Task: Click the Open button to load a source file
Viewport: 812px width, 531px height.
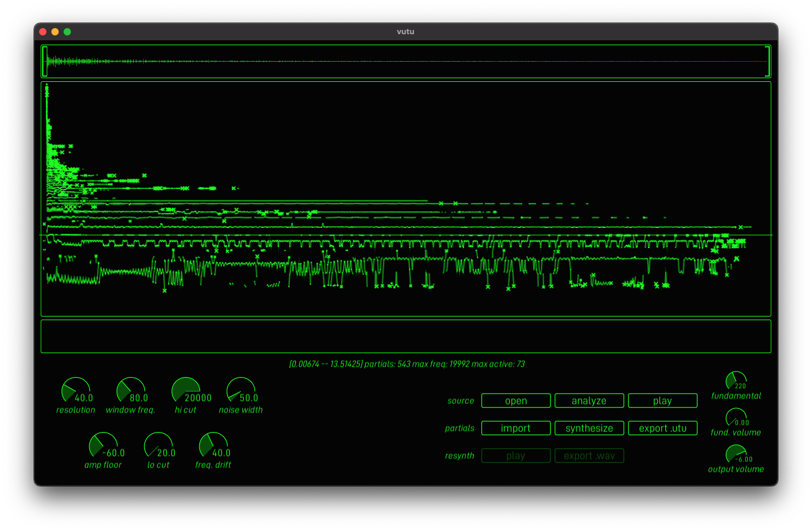Action: (515, 400)
